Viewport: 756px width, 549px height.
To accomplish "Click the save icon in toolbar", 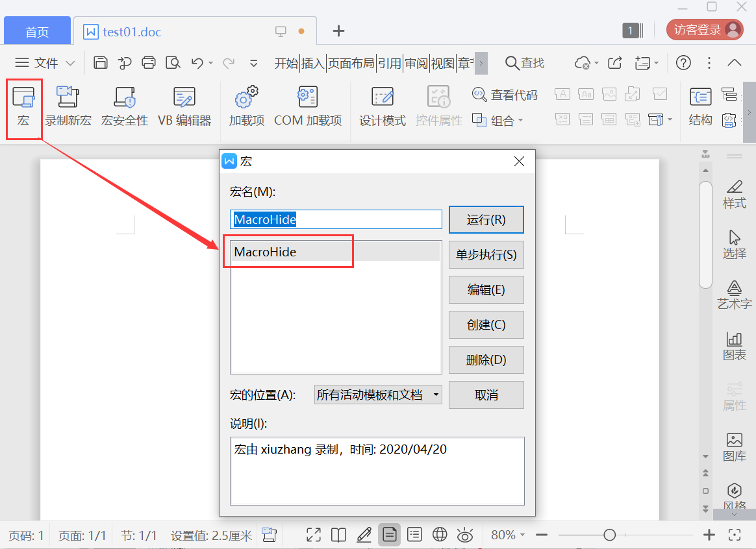I will click(x=100, y=62).
